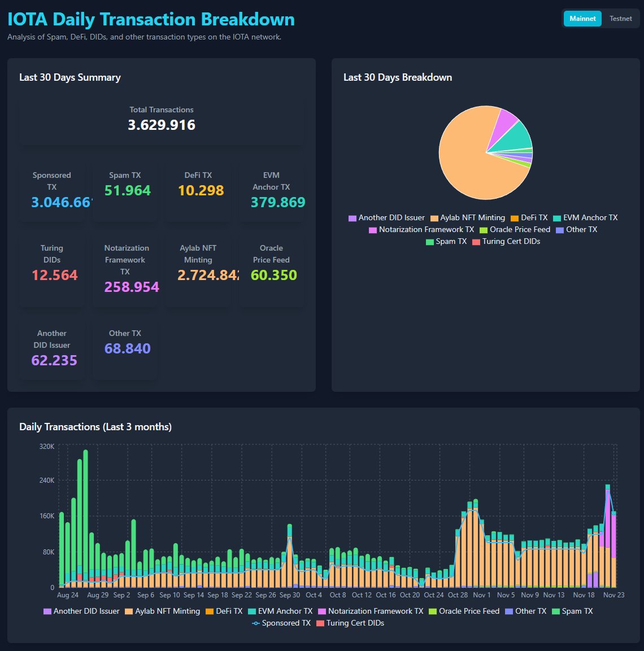This screenshot has width=644, height=651.
Task: Click the Sponsored TX line marker in the legend
Action: click(x=255, y=623)
